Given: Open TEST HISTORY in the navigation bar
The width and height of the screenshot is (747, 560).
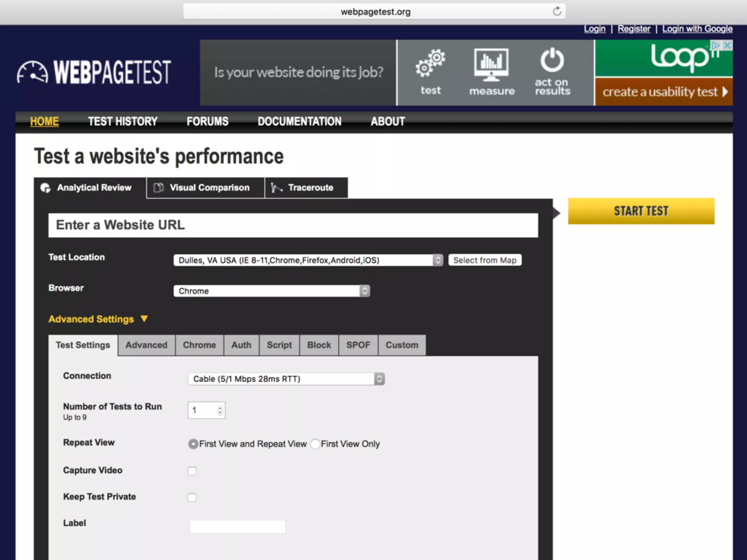Looking at the screenshot, I should 123,121.
